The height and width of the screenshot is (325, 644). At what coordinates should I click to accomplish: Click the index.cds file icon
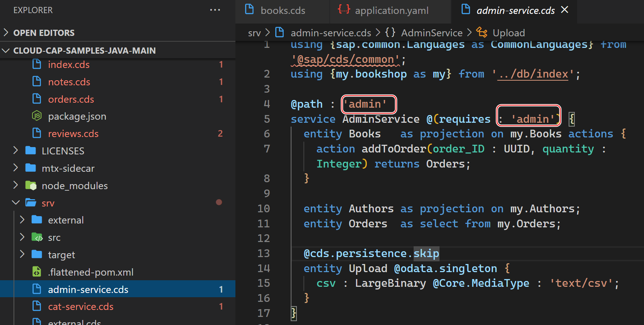coord(37,64)
